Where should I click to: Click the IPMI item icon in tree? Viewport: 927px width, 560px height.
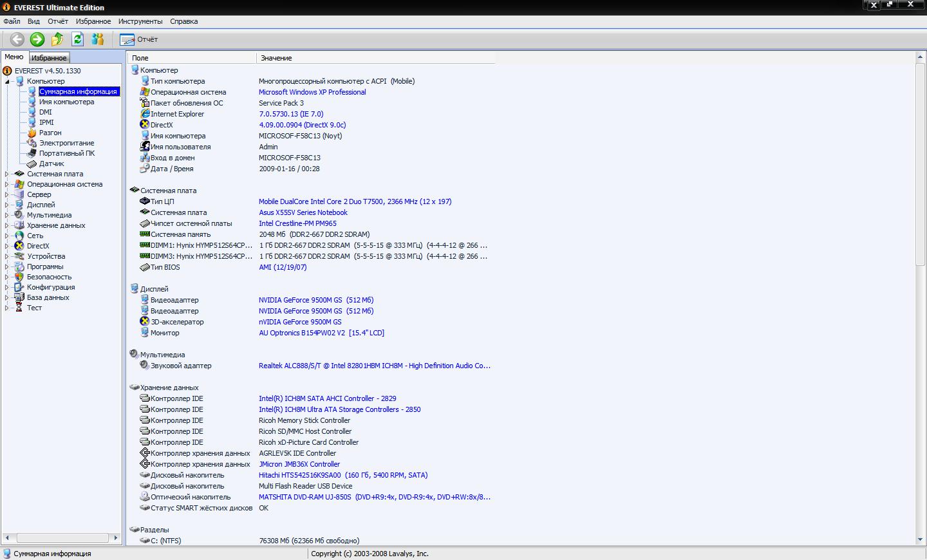pyautogui.click(x=32, y=122)
